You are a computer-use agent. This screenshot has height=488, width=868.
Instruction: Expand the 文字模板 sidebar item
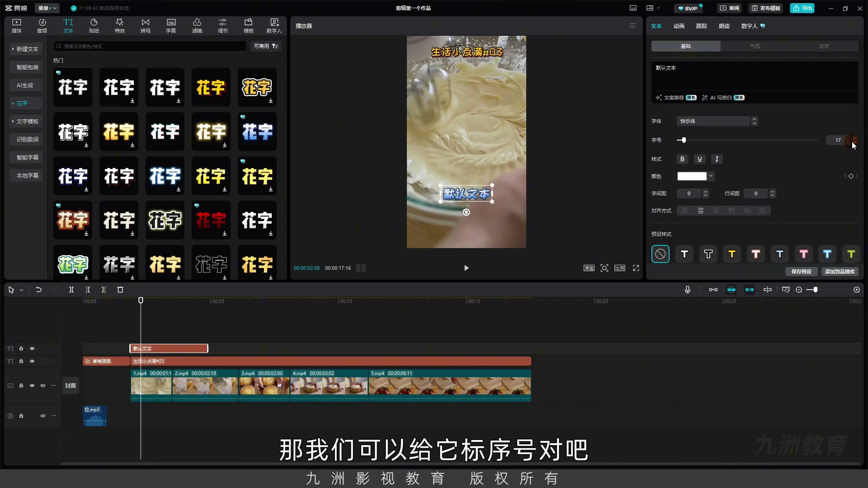26,121
